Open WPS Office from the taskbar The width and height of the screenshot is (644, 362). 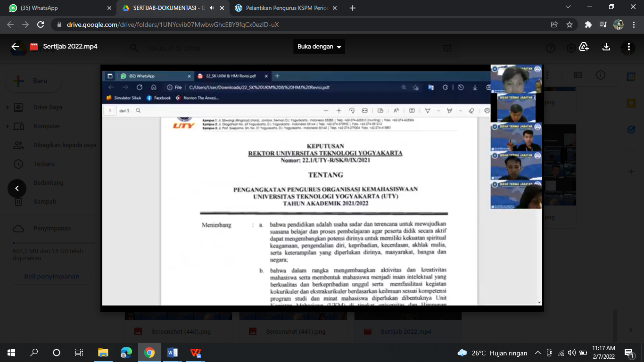pos(195,353)
